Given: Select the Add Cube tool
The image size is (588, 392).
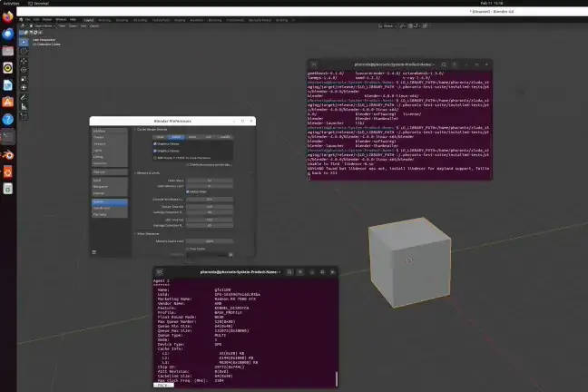Looking at the screenshot, I should tap(24, 116).
